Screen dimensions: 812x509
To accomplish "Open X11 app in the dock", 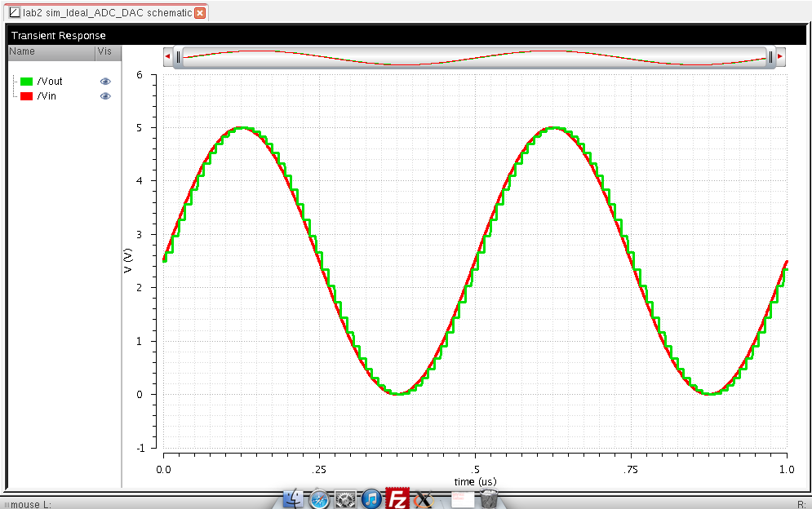I will (x=423, y=498).
